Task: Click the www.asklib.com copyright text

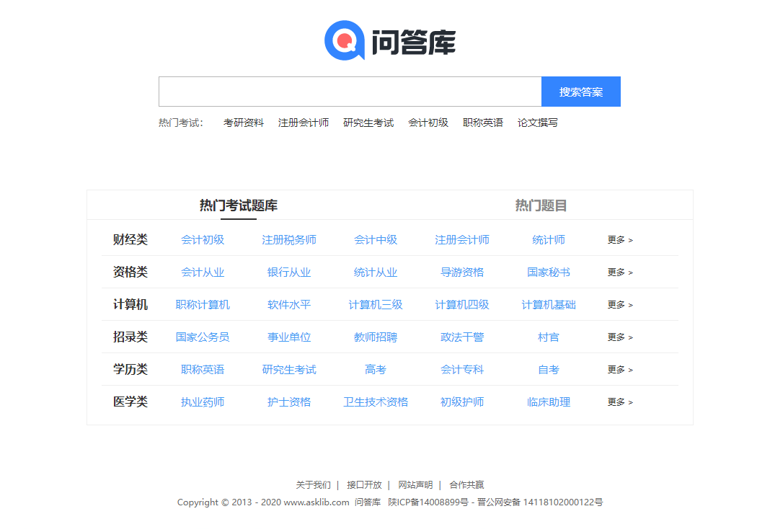Action: (x=316, y=502)
